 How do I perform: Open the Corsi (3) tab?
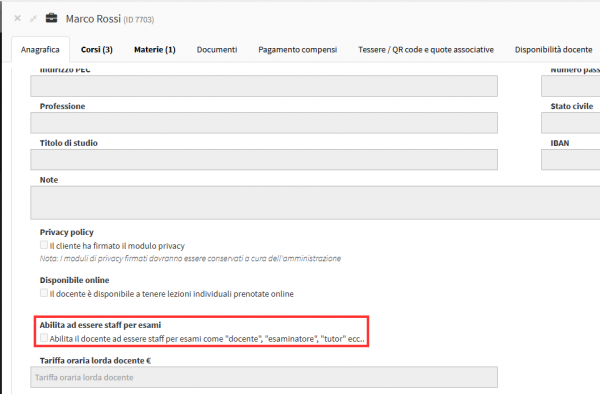[97, 50]
